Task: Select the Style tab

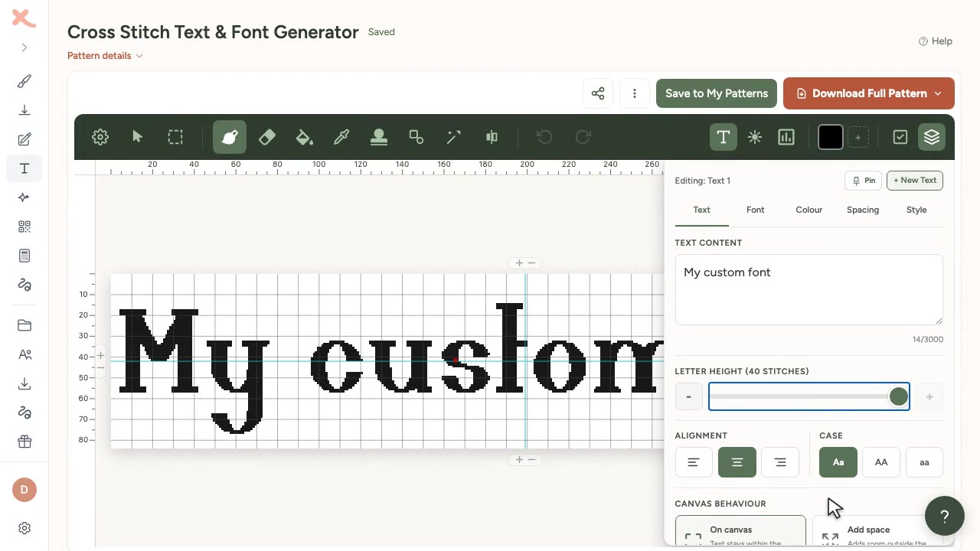Action: click(x=916, y=210)
